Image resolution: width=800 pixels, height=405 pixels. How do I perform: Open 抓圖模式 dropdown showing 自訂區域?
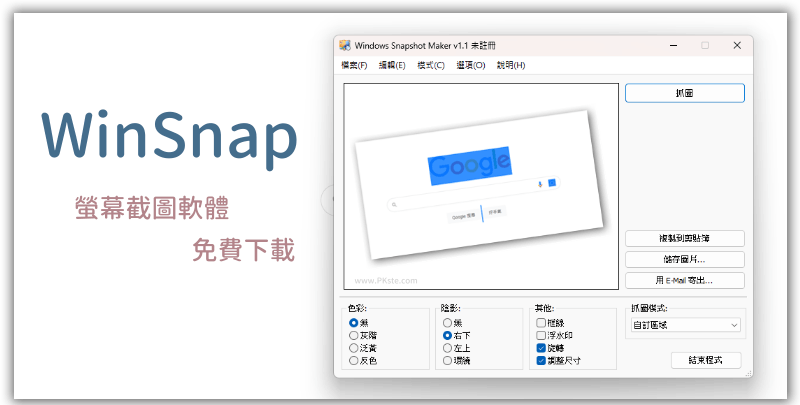[x=686, y=325]
